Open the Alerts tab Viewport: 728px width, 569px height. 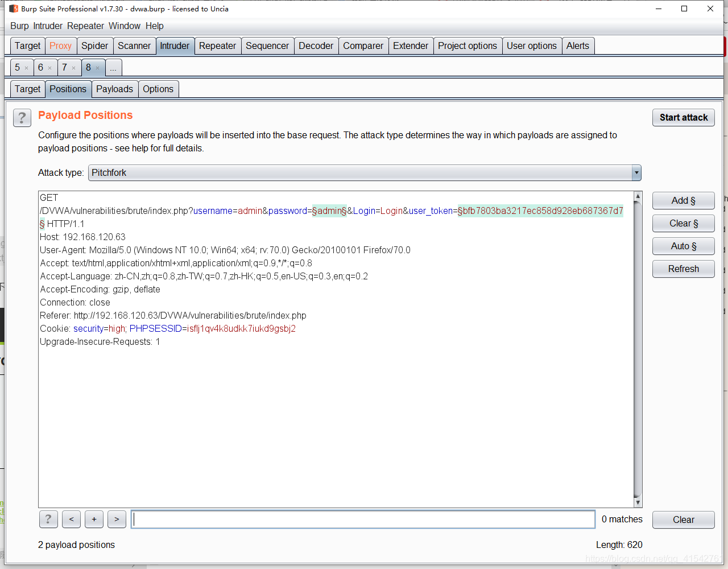click(578, 46)
